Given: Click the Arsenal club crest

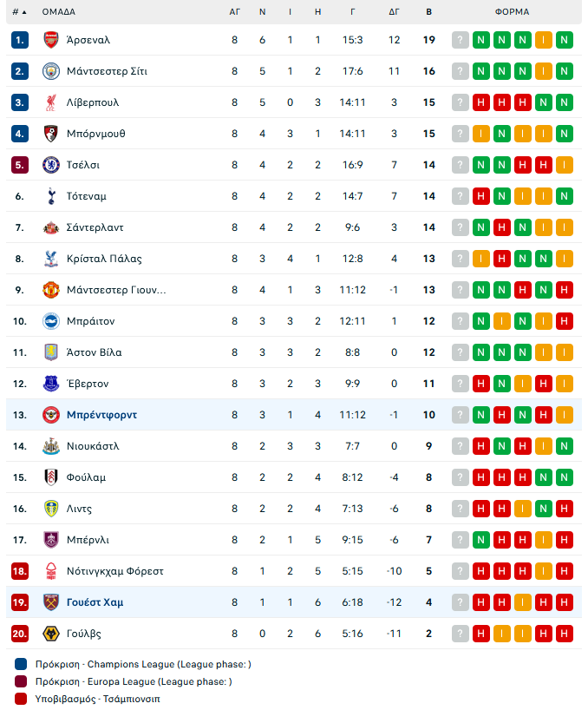Looking at the screenshot, I should coord(50,40).
